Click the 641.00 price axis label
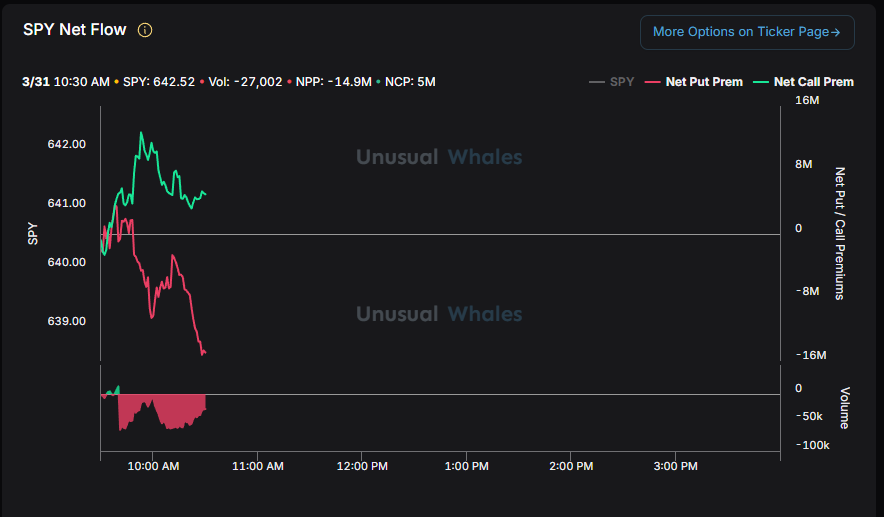 click(x=67, y=203)
